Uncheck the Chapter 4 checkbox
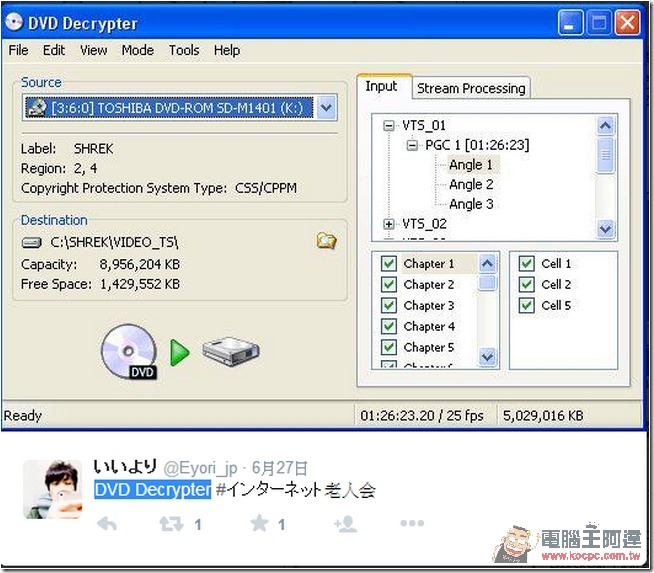The height and width of the screenshot is (573, 654). pos(389,326)
